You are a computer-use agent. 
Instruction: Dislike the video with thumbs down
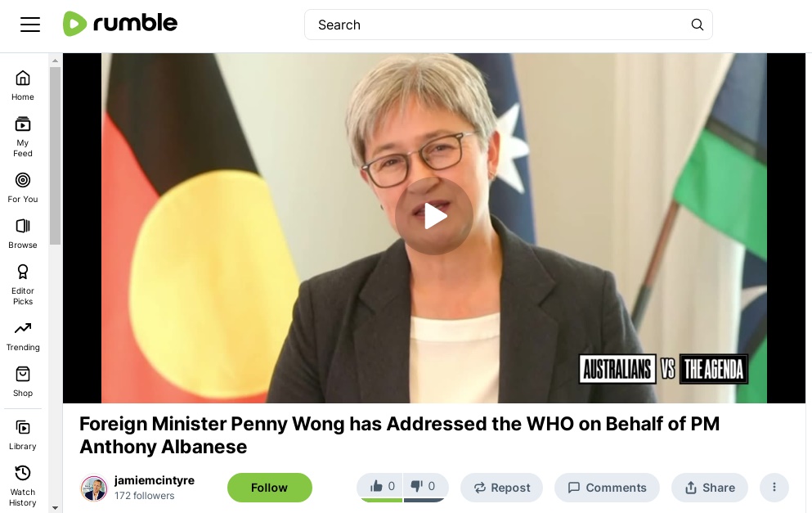pyautogui.click(x=425, y=487)
